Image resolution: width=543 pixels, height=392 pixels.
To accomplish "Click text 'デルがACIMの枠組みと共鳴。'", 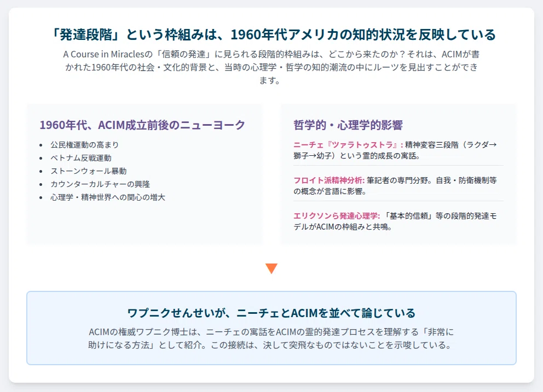I will (x=343, y=227).
